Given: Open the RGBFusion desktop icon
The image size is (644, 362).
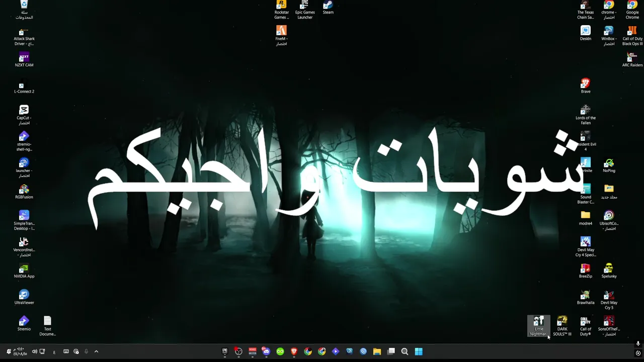Looking at the screenshot, I should [24, 192].
